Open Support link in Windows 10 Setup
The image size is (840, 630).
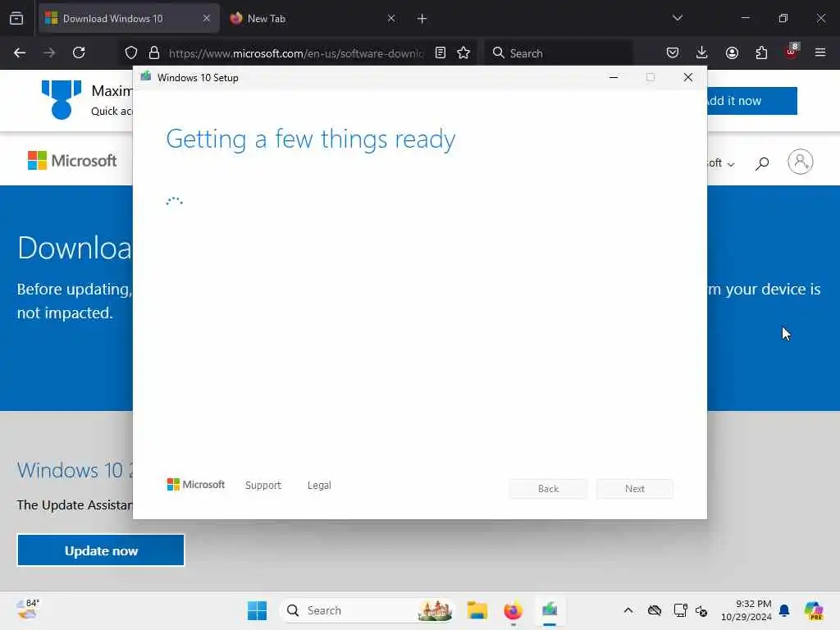click(x=263, y=485)
